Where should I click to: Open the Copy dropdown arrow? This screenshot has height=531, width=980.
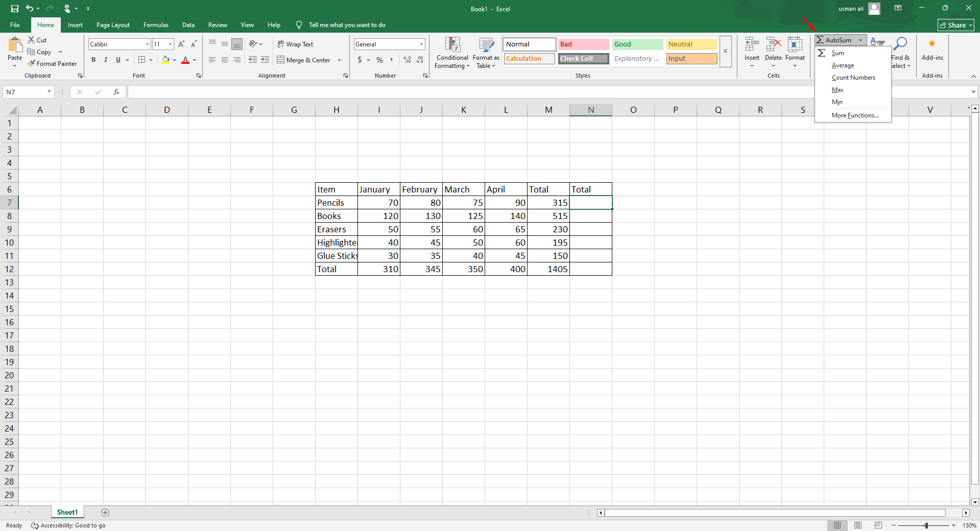pos(60,52)
